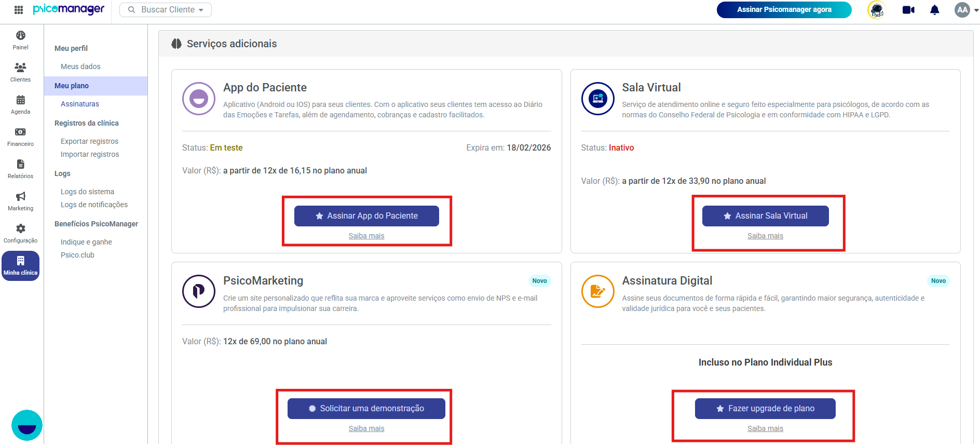Open Indique e ganhe

86,242
